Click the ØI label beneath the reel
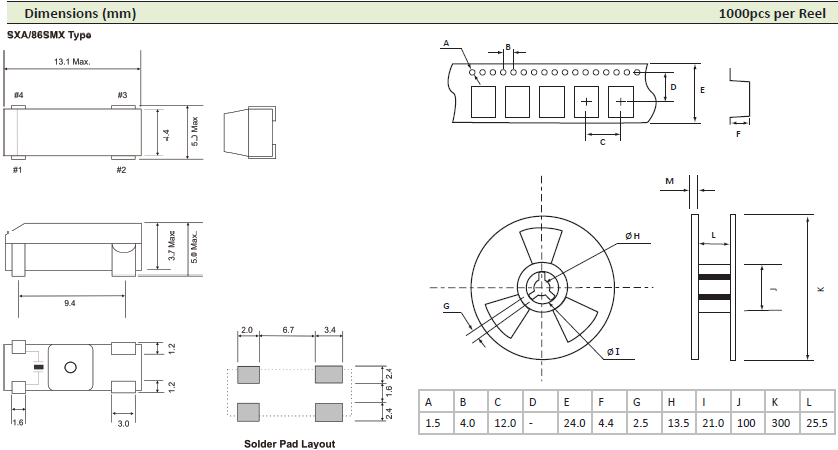This screenshot has height=450, width=838. 612,351
